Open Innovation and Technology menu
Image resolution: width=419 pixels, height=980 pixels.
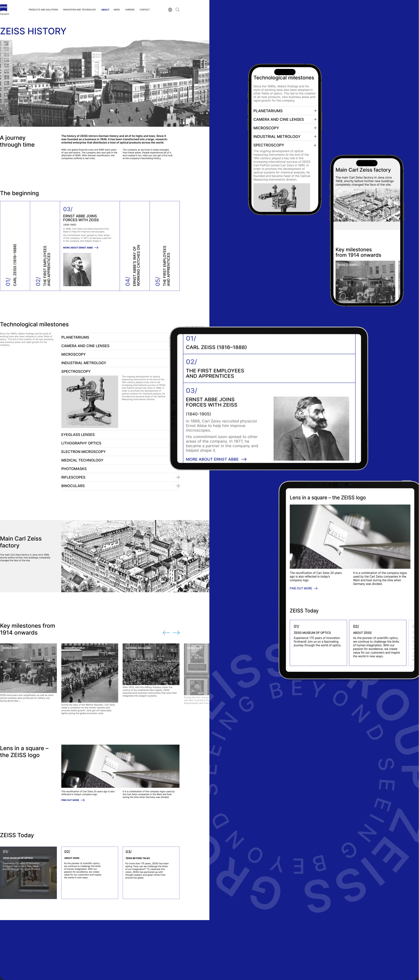pyautogui.click(x=79, y=10)
